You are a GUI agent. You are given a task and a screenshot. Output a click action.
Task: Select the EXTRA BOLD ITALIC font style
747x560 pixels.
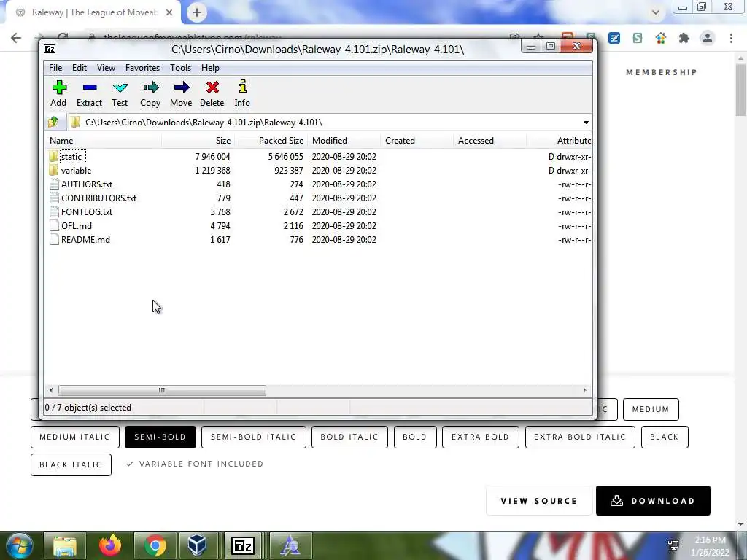[580, 437]
